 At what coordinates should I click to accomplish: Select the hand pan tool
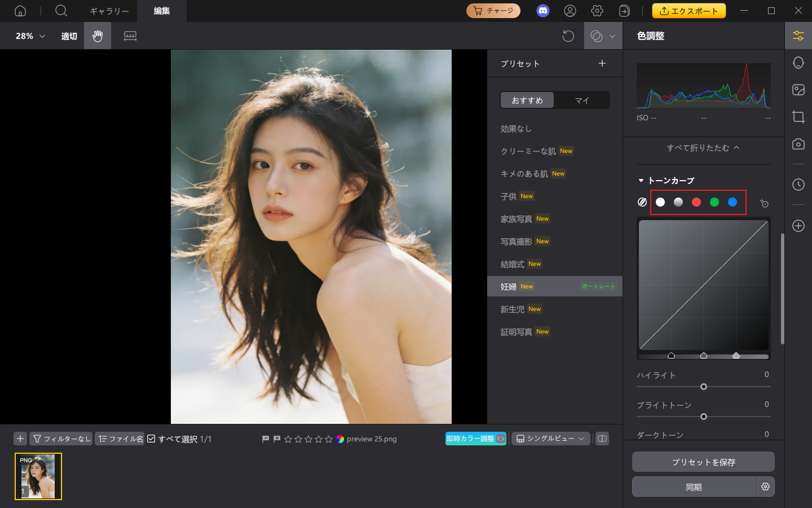[98, 36]
